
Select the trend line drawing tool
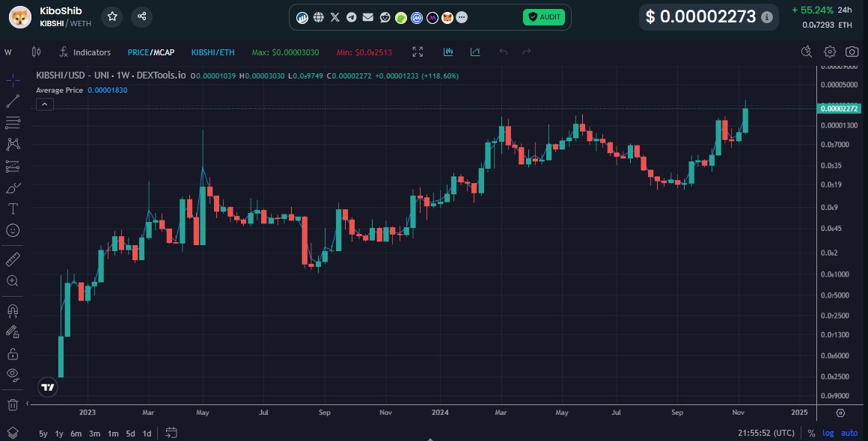[x=13, y=101]
